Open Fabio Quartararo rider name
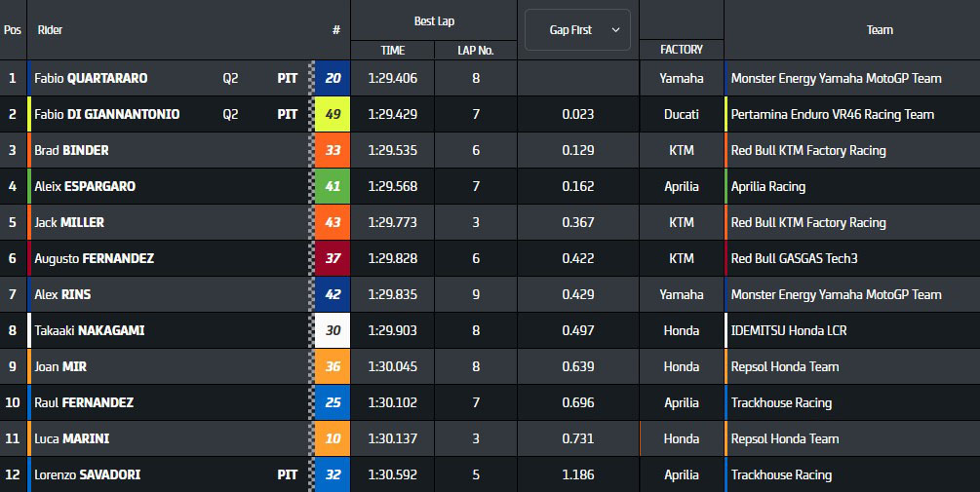This screenshot has height=492, width=980. point(91,78)
